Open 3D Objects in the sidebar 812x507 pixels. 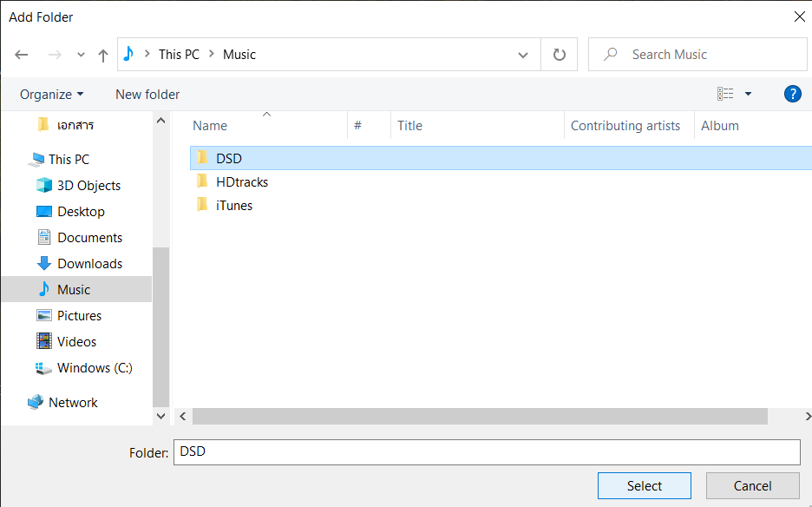88,186
